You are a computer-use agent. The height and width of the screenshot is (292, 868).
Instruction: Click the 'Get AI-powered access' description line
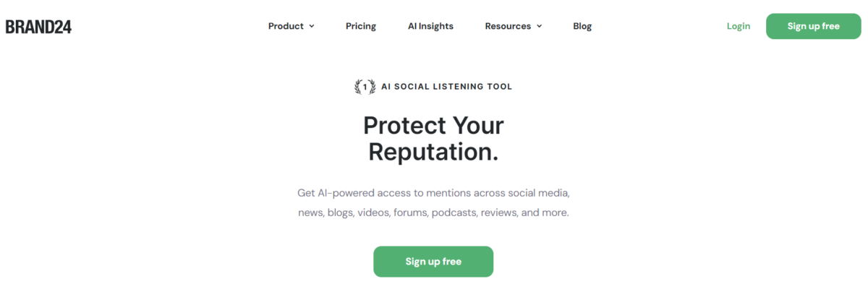point(433,194)
